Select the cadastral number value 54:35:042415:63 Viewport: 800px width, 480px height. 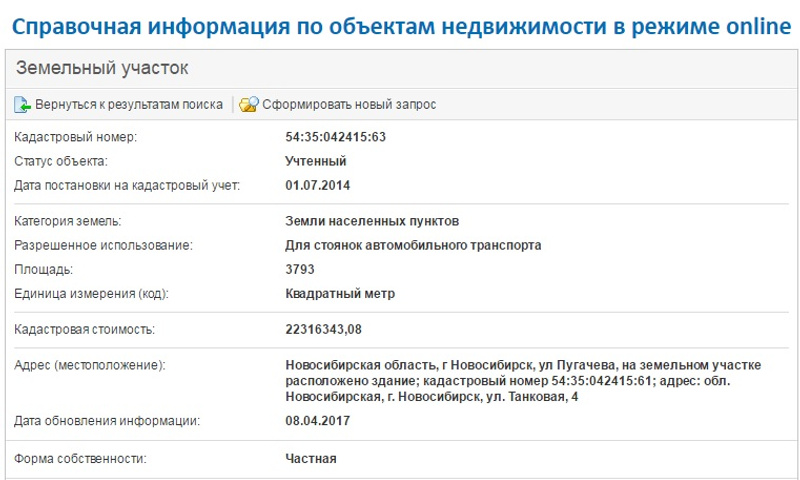(336, 137)
